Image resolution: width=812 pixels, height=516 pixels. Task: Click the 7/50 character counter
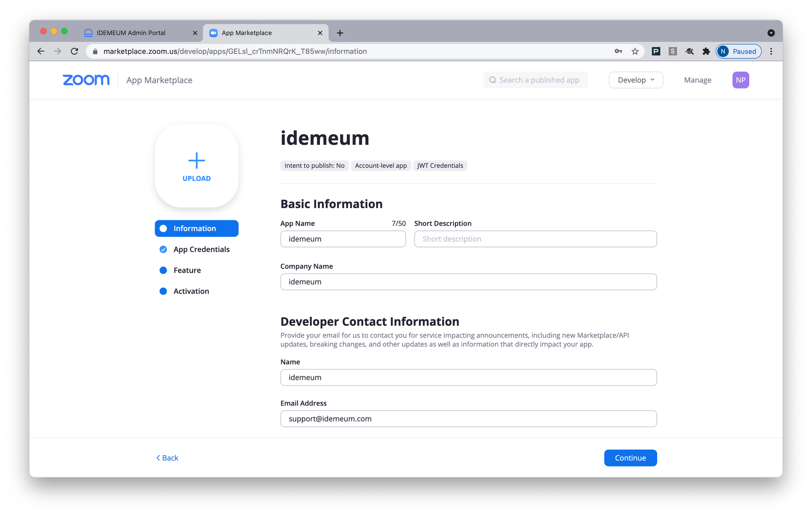coord(398,224)
